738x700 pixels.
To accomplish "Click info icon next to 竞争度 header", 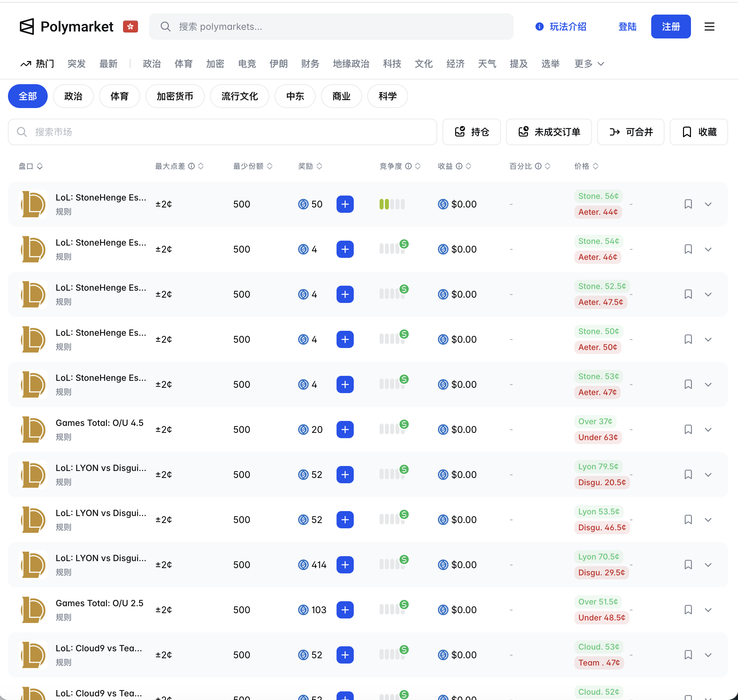I will tap(408, 166).
